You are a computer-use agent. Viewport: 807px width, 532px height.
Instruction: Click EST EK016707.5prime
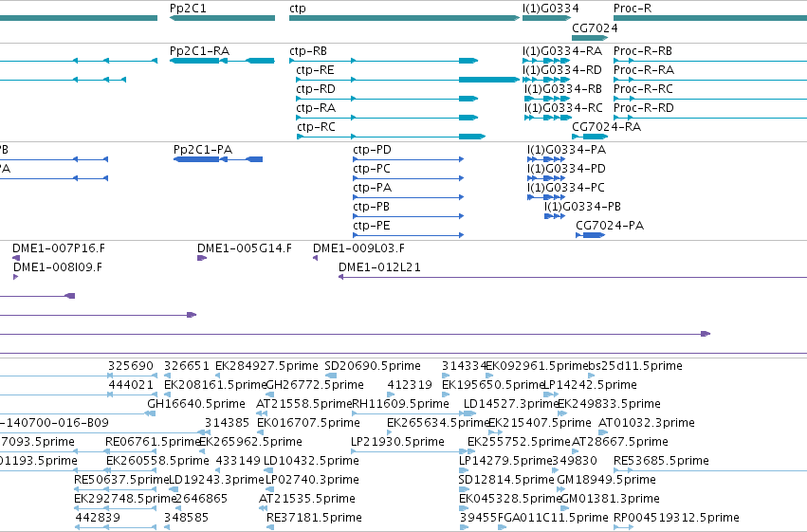(x=261, y=432)
